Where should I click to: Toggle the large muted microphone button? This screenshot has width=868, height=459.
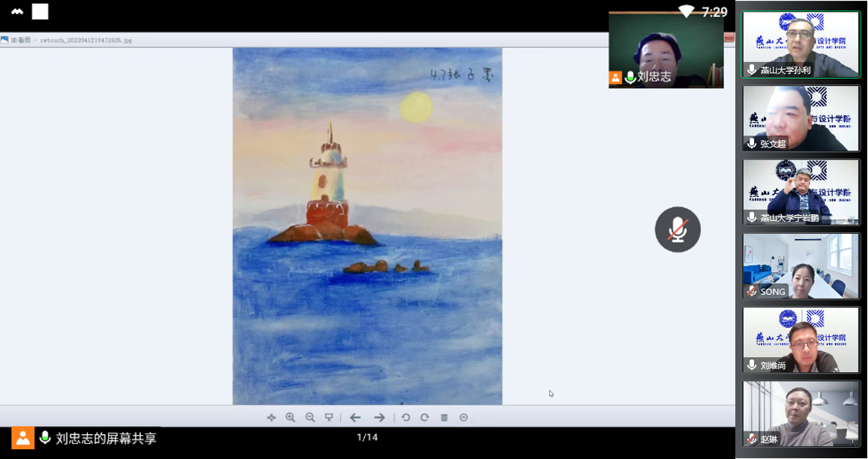point(678,230)
